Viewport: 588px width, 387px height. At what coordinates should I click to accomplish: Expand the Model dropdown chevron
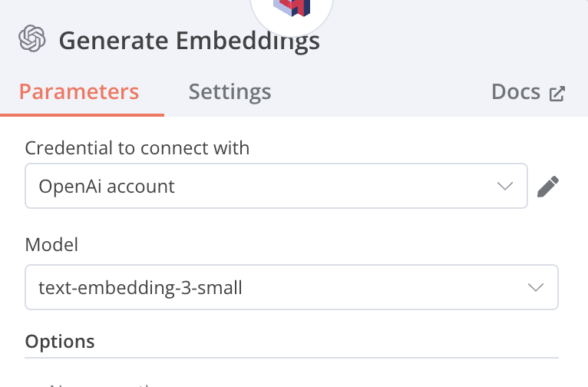point(535,288)
